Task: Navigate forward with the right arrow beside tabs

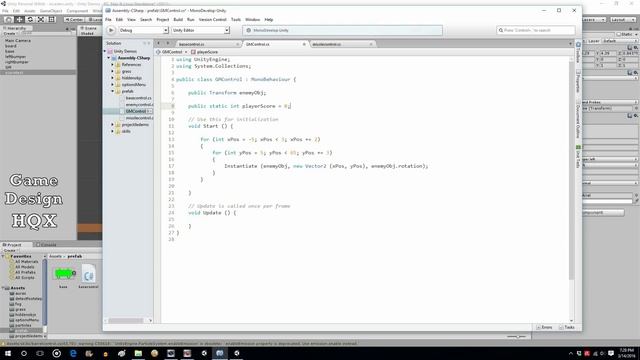Action: pos(167,43)
